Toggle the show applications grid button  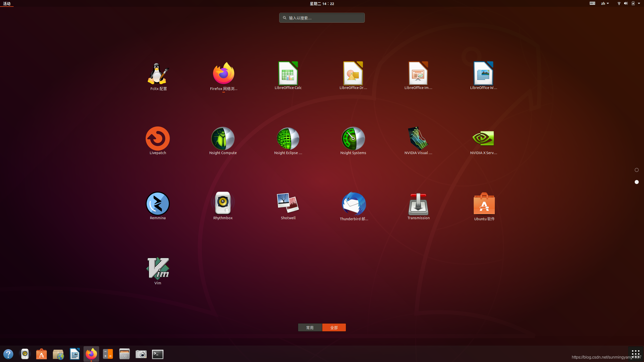(635, 353)
